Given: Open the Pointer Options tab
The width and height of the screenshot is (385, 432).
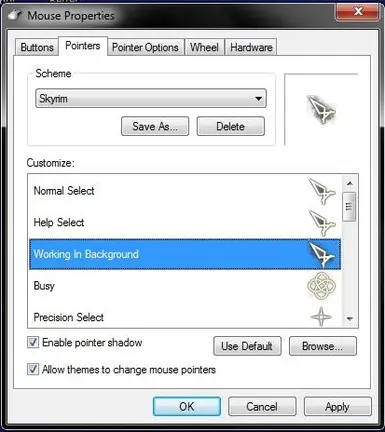Looking at the screenshot, I should click(x=145, y=47).
